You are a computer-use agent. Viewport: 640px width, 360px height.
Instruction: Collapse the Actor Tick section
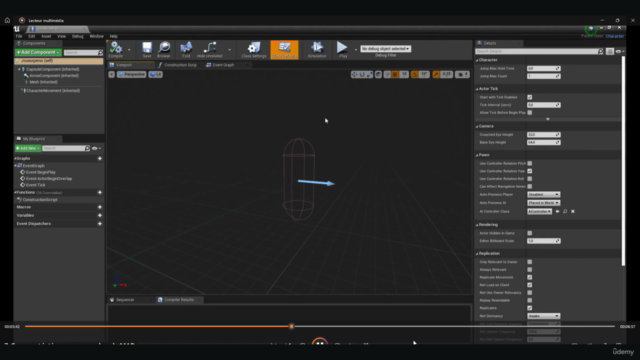pyautogui.click(x=477, y=89)
